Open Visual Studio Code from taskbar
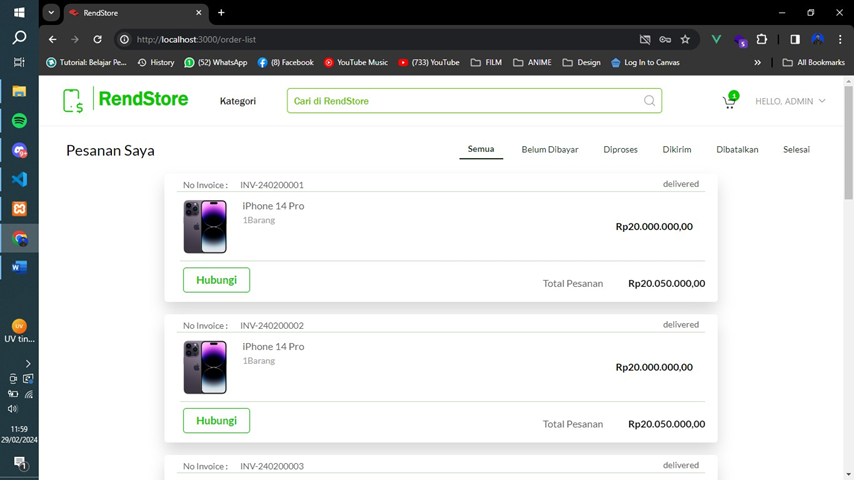Screen dimensions: 854x480 19,179
